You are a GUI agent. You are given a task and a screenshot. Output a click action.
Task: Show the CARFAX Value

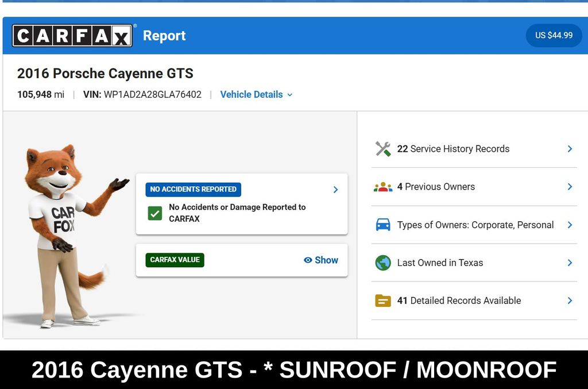[x=321, y=260]
